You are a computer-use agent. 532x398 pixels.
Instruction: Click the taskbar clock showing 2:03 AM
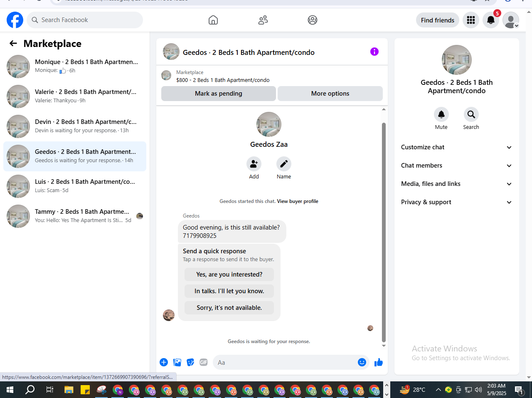[497, 390]
